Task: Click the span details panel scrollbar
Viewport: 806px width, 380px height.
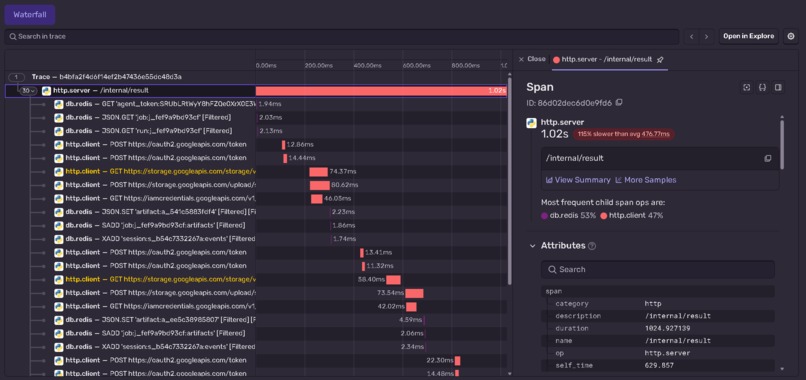Action: coord(782,145)
